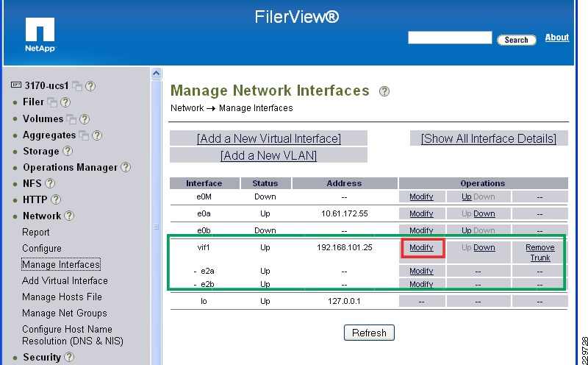Click the Refresh button

[369, 333]
